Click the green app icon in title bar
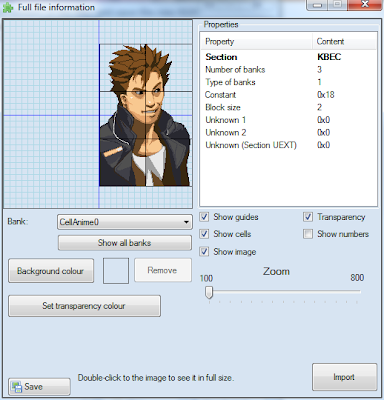 coord(8,7)
